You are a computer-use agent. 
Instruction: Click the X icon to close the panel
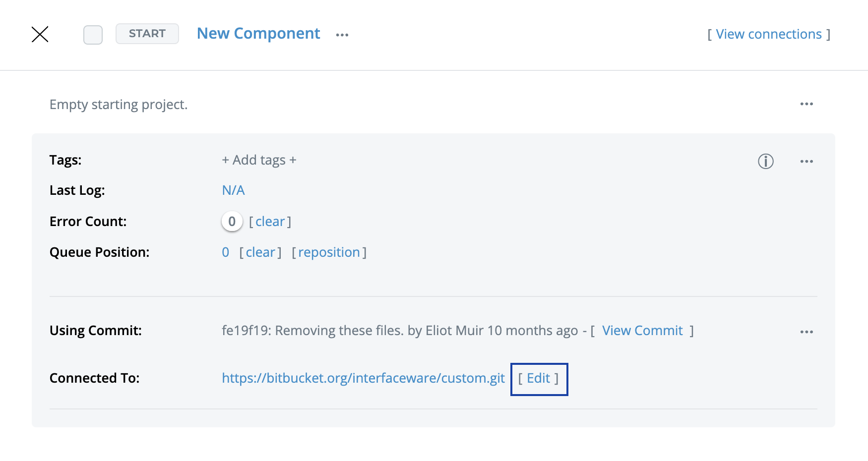[40, 34]
